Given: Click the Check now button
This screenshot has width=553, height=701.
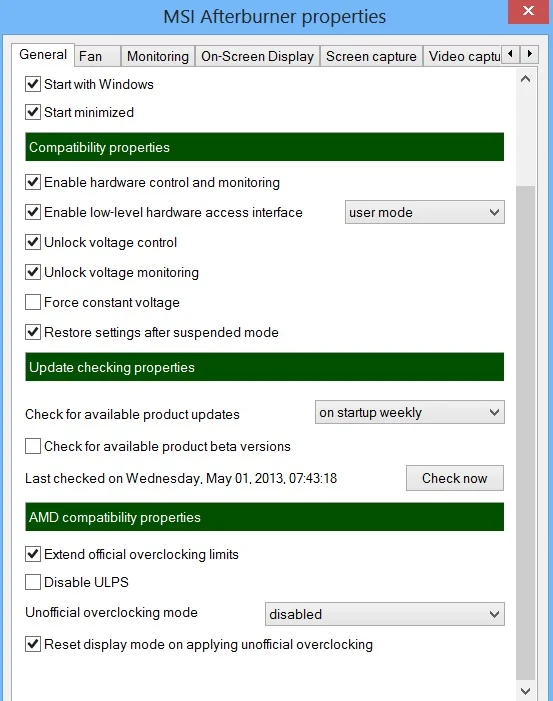Looking at the screenshot, I should tap(455, 478).
